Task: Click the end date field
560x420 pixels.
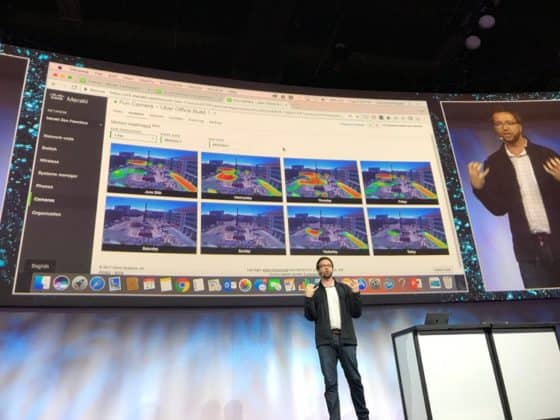Action: point(221,145)
